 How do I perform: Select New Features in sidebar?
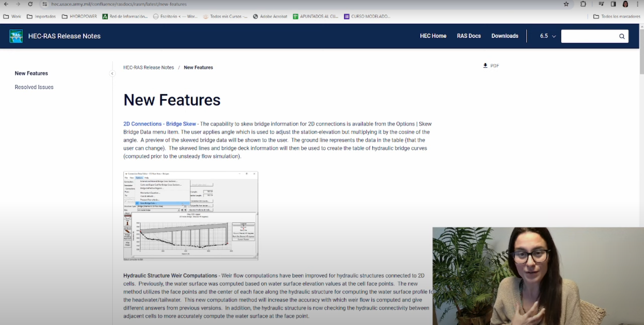pyautogui.click(x=31, y=73)
